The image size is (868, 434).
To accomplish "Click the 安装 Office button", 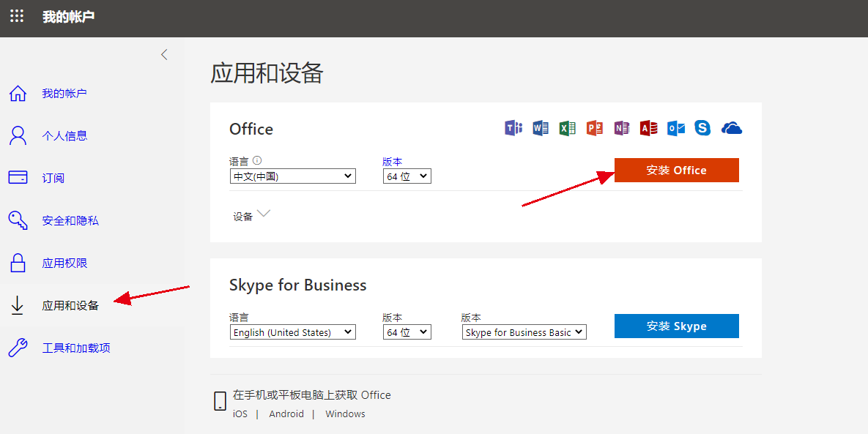I will coord(677,171).
